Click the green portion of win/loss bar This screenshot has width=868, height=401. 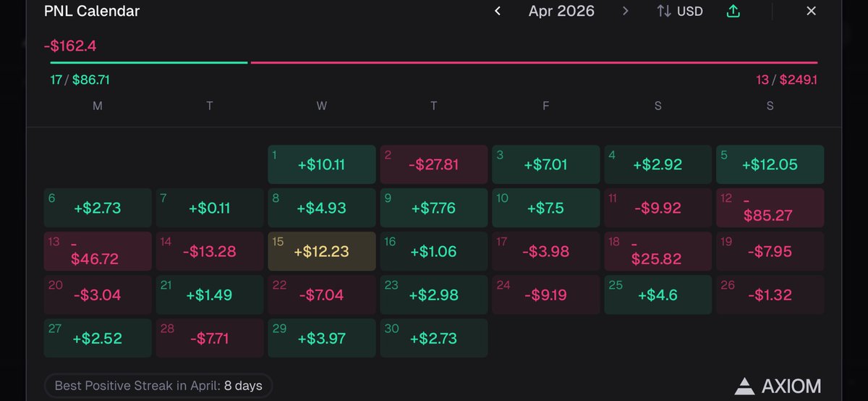(149, 63)
